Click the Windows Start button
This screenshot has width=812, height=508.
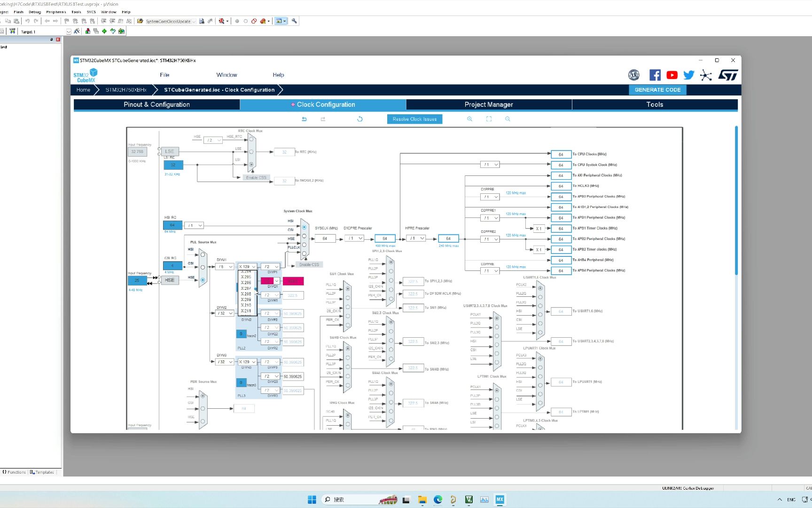312,500
